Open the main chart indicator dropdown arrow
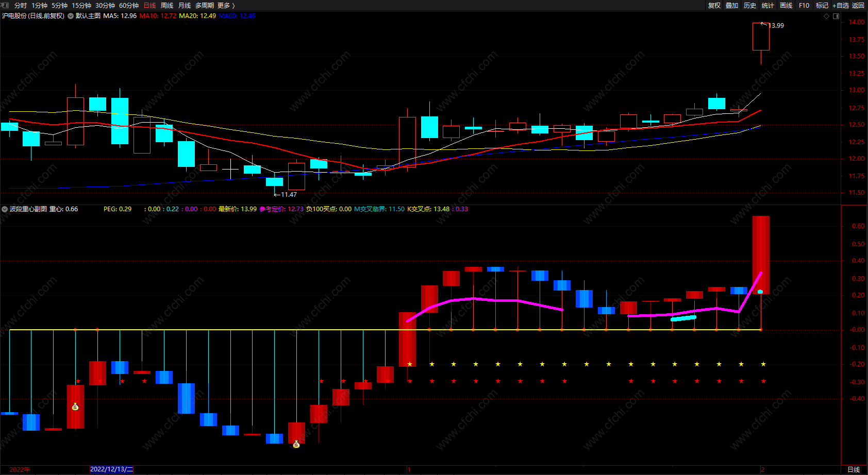 (71, 16)
